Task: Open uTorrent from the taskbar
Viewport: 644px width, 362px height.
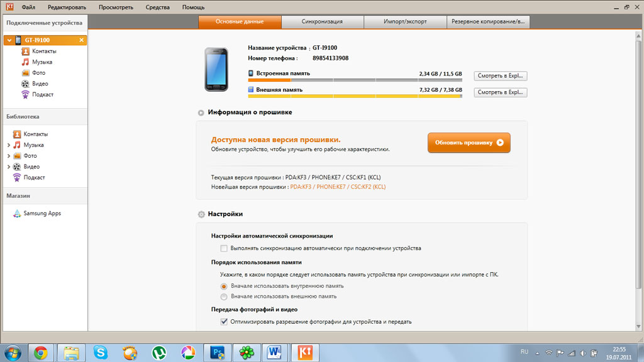Action: [x=159, y=353]
